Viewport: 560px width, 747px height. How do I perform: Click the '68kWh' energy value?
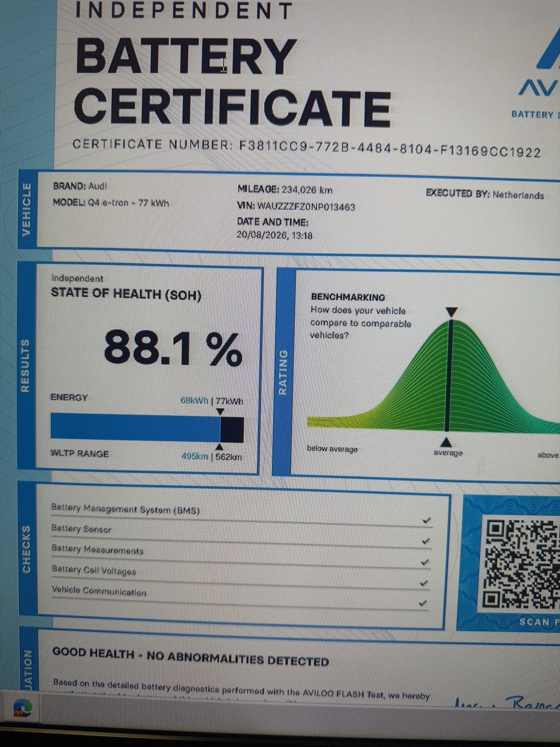click(194, 400)
